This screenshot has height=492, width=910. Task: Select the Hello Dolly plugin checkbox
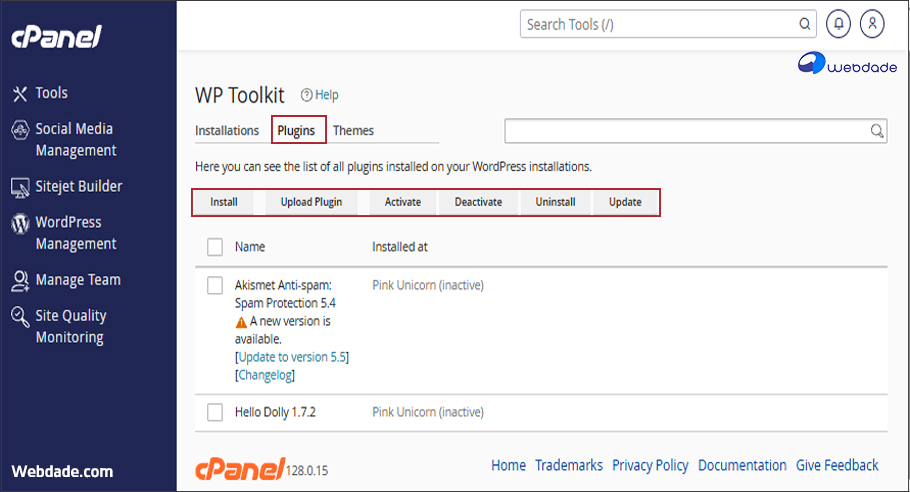[214, 412]
